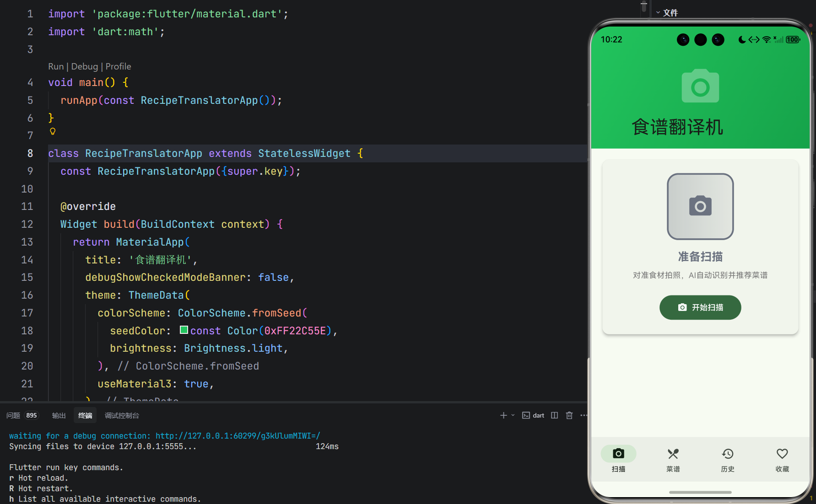This screenshot has width=816, height=504.
Task: Open terminal panel more actions ellipsis
Action: tap(584, 415)
